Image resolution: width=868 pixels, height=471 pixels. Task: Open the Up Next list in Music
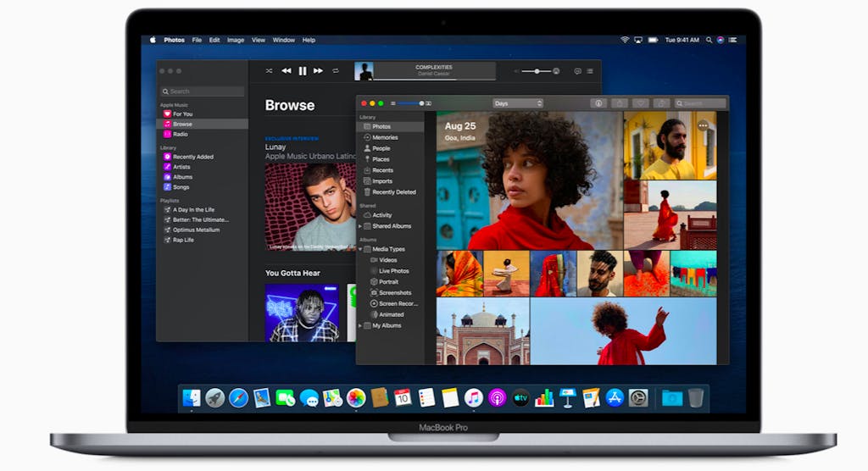coord(590,71)
